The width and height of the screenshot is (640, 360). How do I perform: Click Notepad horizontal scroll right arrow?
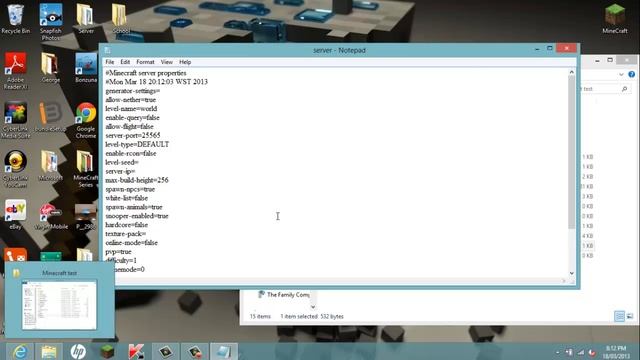click(564, 281)
